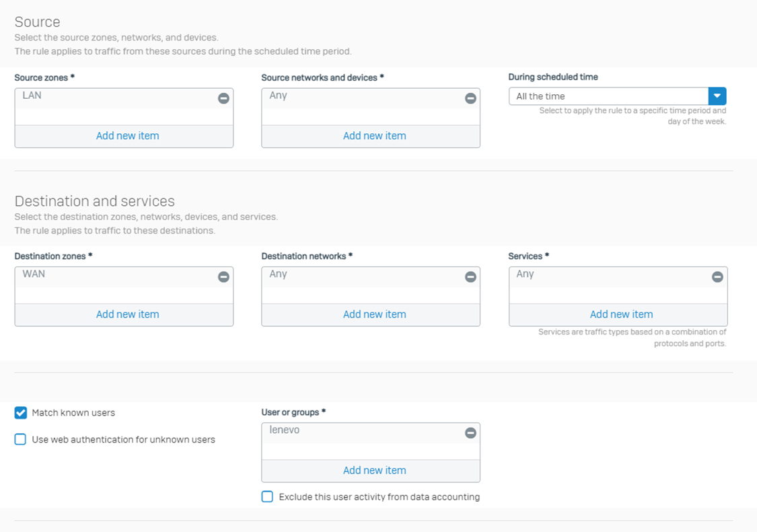This screenshot has width=757, height=532.
Task: Add new item to Services
Action: [621, 314]
